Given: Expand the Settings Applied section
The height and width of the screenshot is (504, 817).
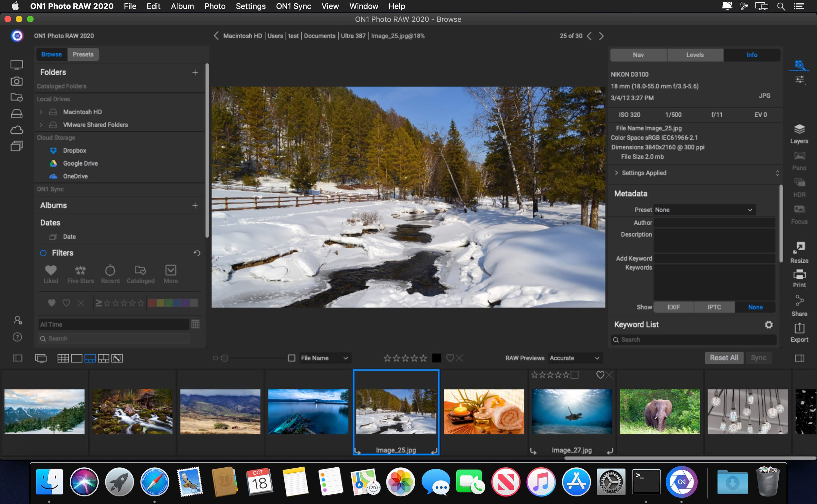Looking at the screenshot, I should 616,173.
